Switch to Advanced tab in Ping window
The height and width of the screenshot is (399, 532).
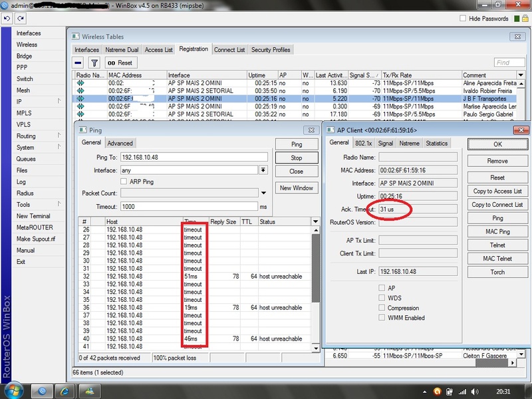(120, 143)
